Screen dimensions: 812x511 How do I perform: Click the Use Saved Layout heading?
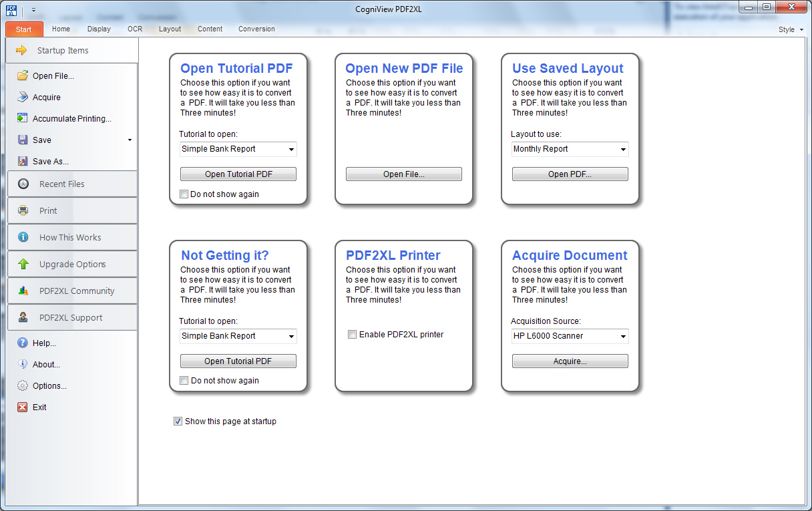568,68
